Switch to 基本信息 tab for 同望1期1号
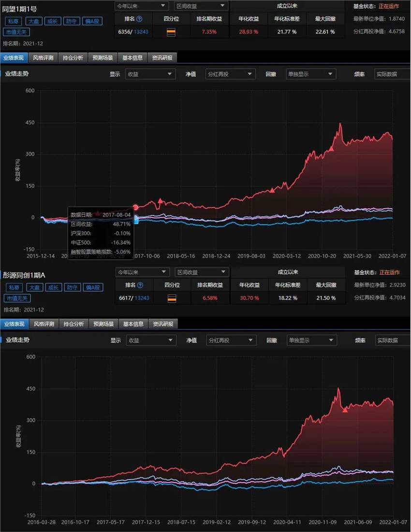 coord(132,58)
